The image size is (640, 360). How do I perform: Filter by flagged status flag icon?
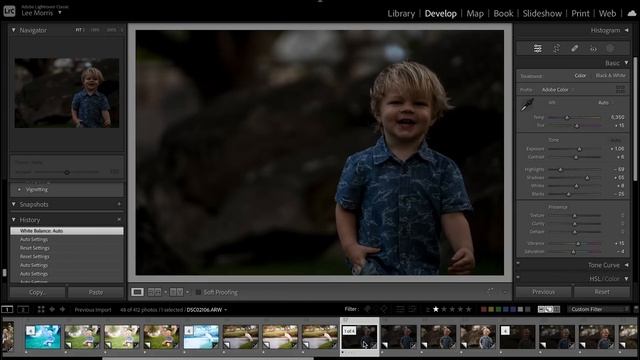(x=367, y=309)
